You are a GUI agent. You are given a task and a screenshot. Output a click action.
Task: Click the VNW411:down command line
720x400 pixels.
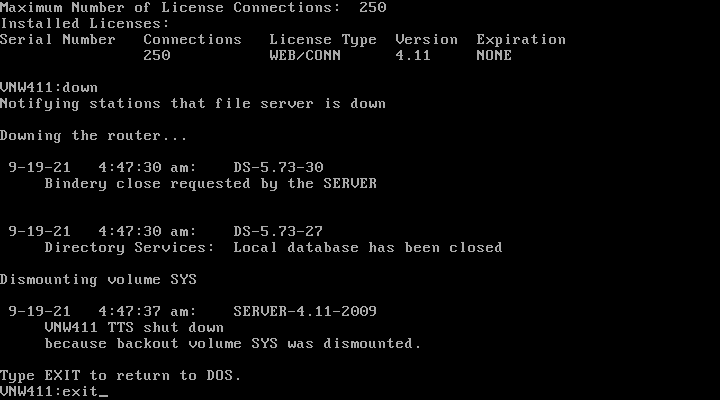coord(49,88)
